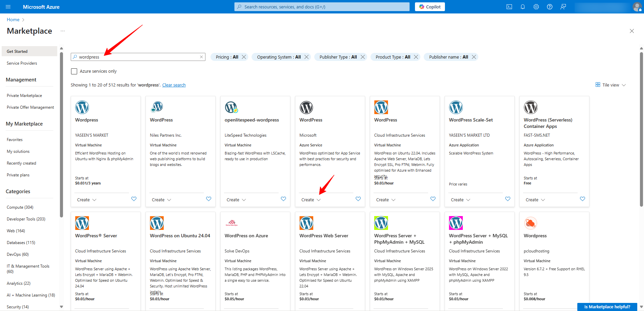Screen dimensions: 644x311
Task: Click the WordPress on Azure Solve DevOps logo
Action: point(231,223)
